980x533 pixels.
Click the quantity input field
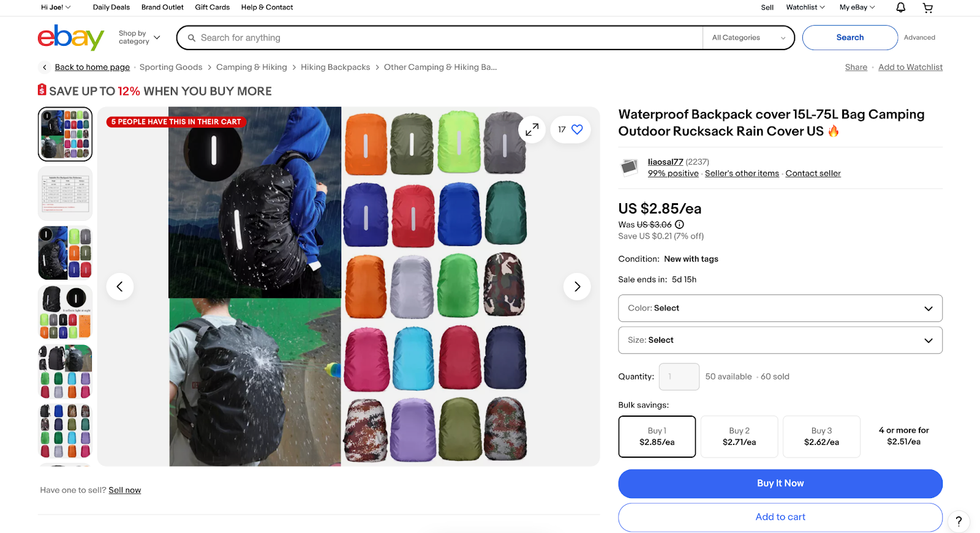click(x=679, y=376)
